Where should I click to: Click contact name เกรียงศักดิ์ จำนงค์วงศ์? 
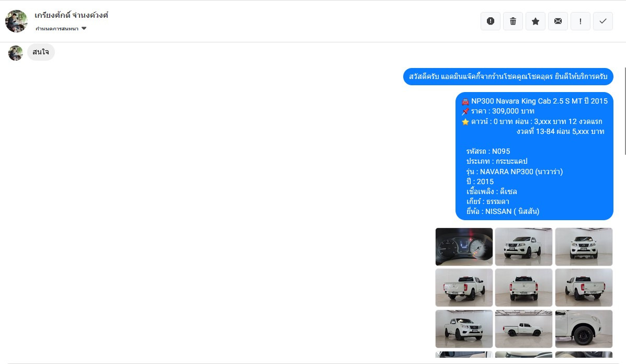tap(72, 15)
